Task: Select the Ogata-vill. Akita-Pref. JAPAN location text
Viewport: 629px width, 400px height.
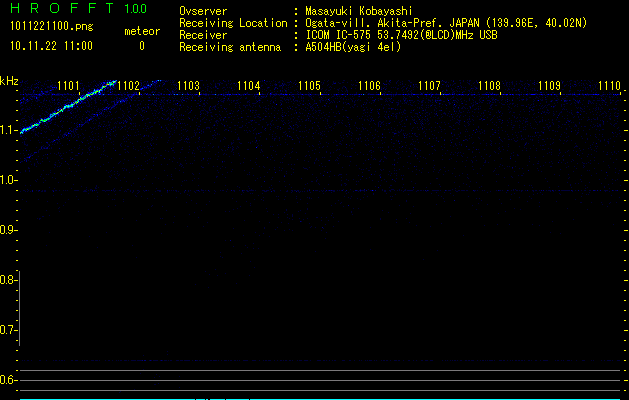Action: coord(446,23)
